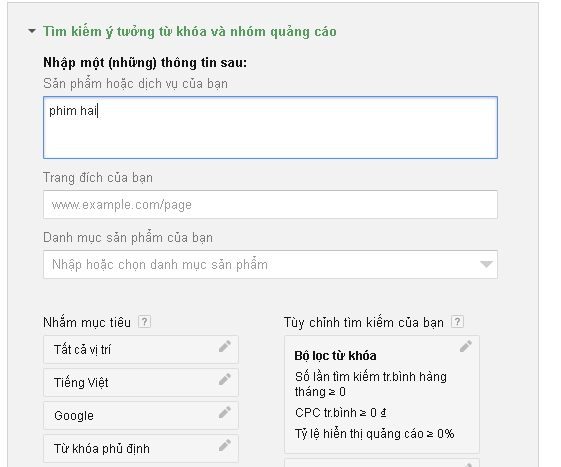Click the partially visible panel below keyword filter
The height and width of the screenshot is (467, 561).
(382, 463)
